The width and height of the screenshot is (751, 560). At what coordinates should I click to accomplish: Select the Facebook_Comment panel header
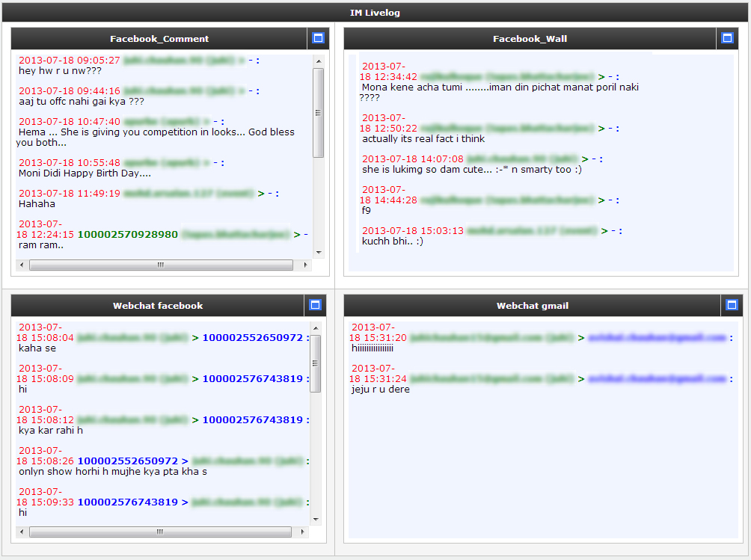click(159, 39)
